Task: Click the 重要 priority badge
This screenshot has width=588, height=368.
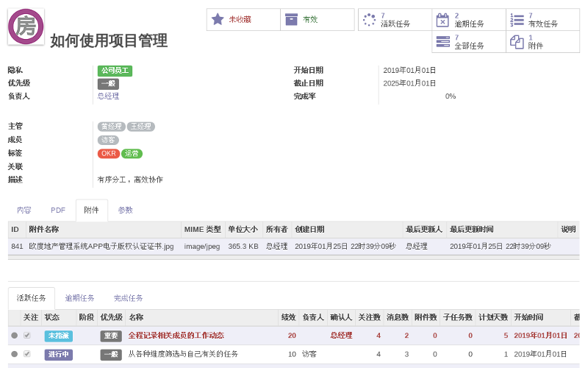Action: point(111,336)
